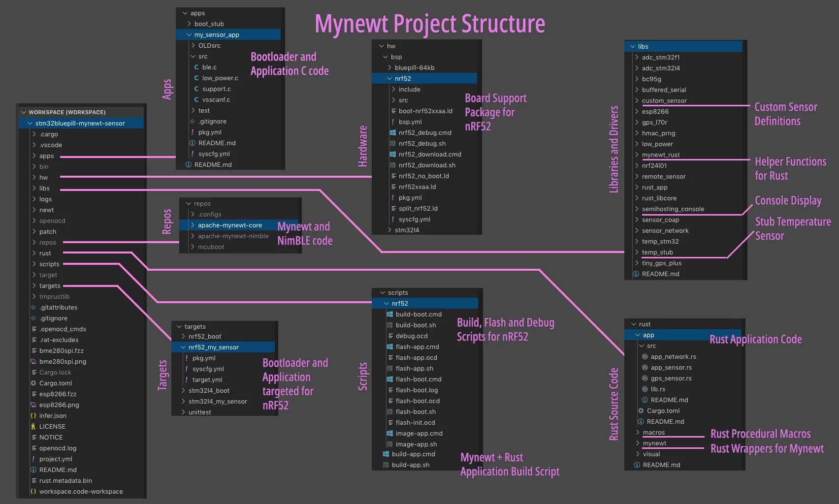Expand the .cargo folder in workspace
This screenshot has width=839, height=504.
[x=34, y=134]
